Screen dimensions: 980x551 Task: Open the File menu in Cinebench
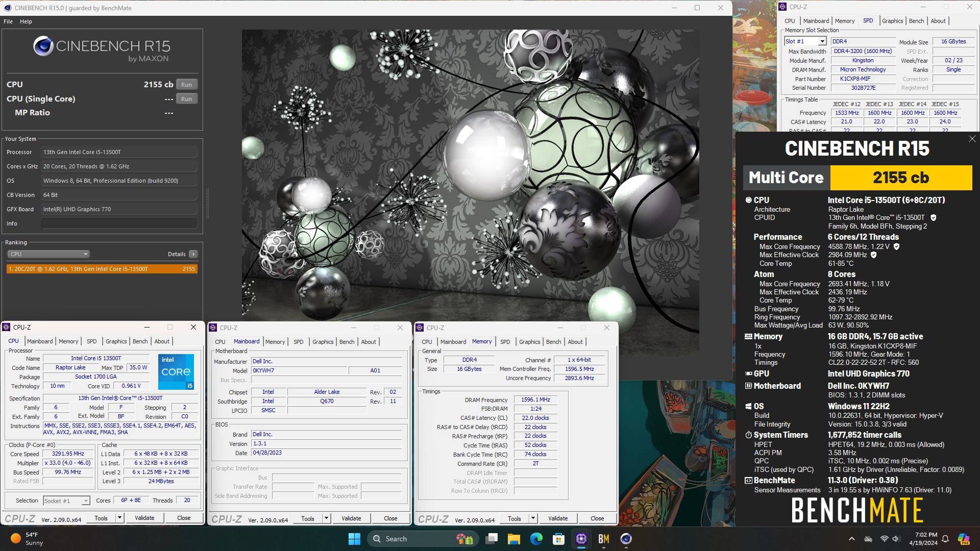(8, 21)
